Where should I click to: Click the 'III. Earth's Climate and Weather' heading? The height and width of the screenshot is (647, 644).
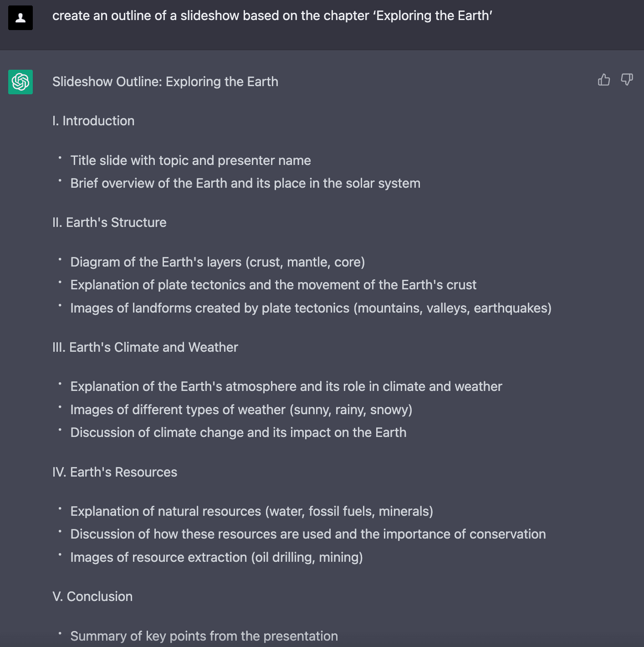pos(145,347)
